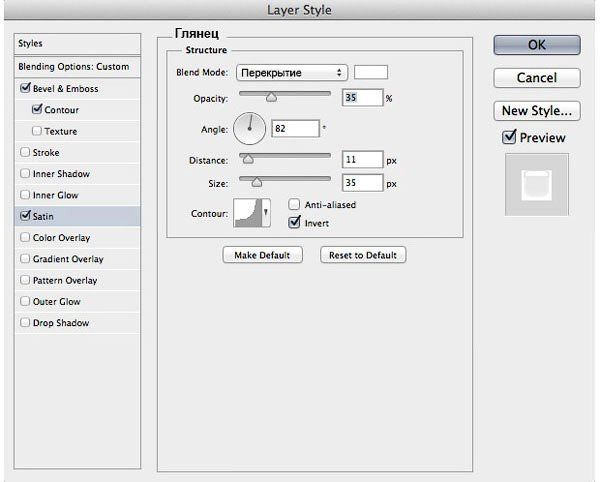Open the Blend Mode dropdown
The height and width of the screenshot is (482, 600).
click(x=291, y=72)
